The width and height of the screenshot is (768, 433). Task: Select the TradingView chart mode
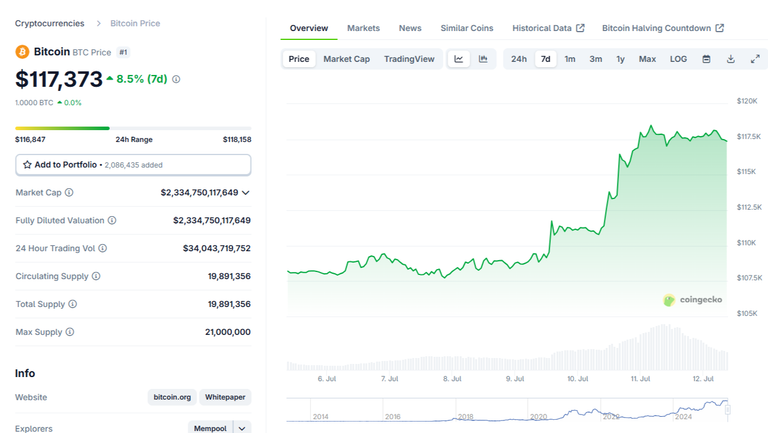[409, 59]
